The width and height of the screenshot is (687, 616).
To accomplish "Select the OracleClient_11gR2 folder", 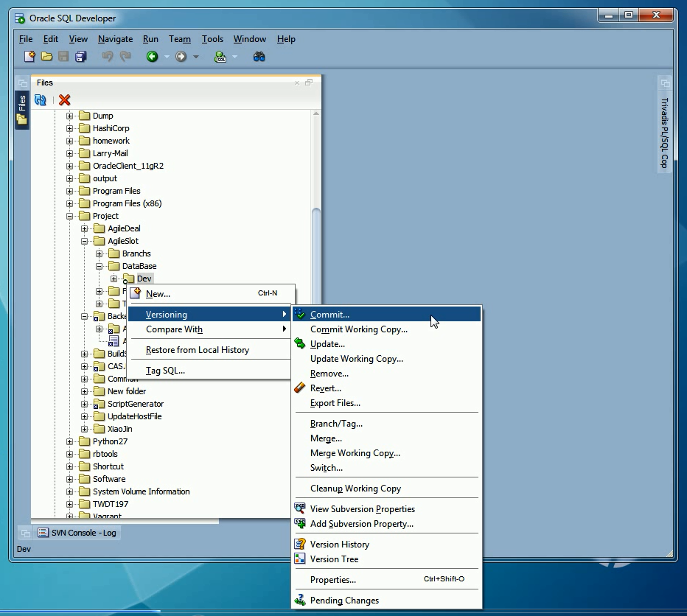I will click(128, 166).
